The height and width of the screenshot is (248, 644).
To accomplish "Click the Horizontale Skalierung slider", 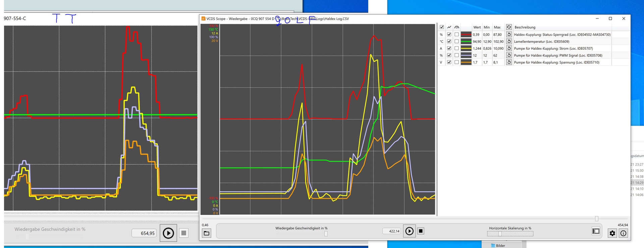I will pyautogui.click(x=510, y=234).
